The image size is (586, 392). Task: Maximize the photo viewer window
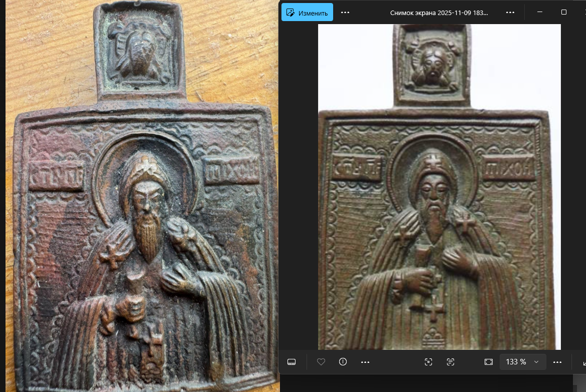564,13
